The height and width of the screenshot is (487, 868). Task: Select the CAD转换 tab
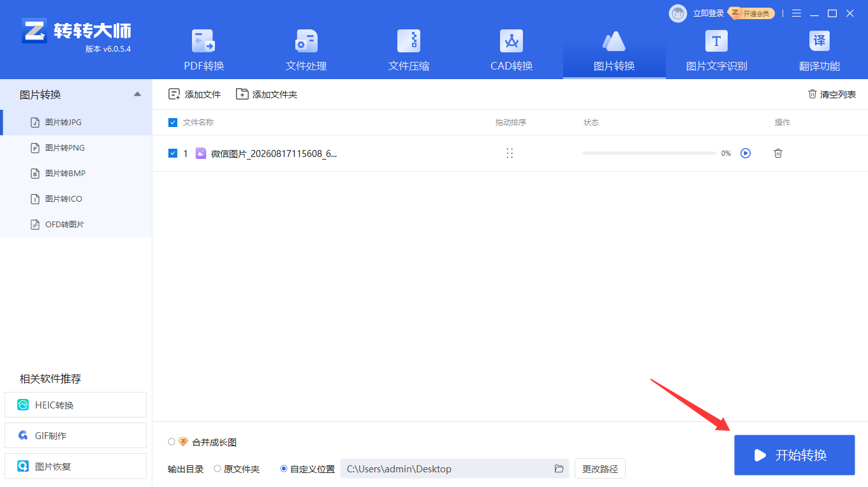click(511, 51)
